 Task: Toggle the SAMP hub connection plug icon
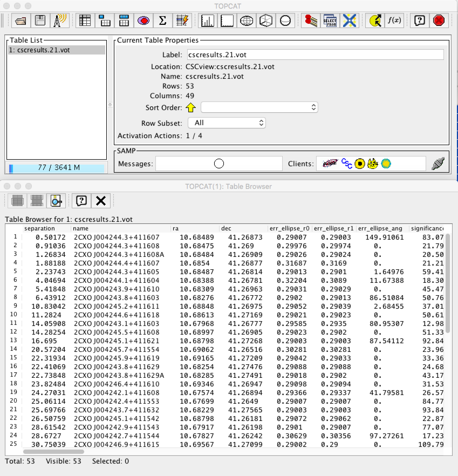[438, 164]
